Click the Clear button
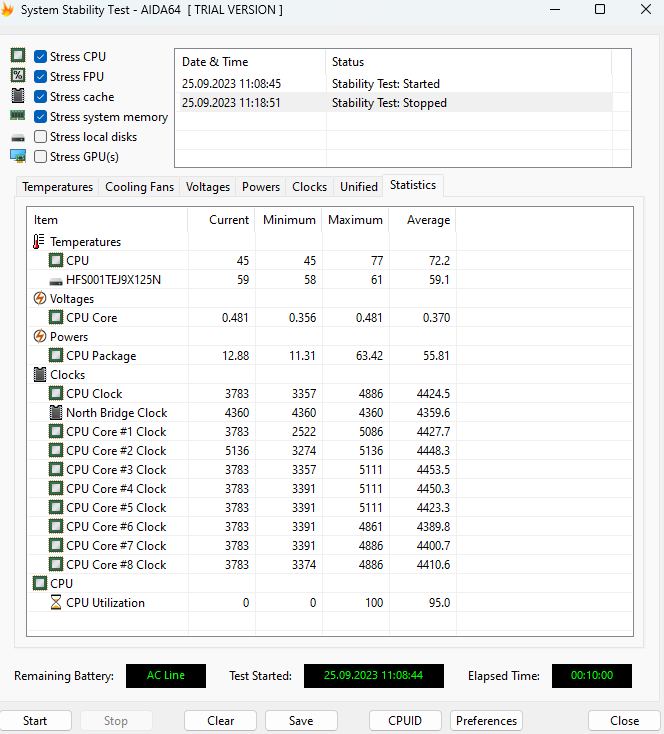The width and height of the screenshot is (664, 734). (x=221, y=720)
